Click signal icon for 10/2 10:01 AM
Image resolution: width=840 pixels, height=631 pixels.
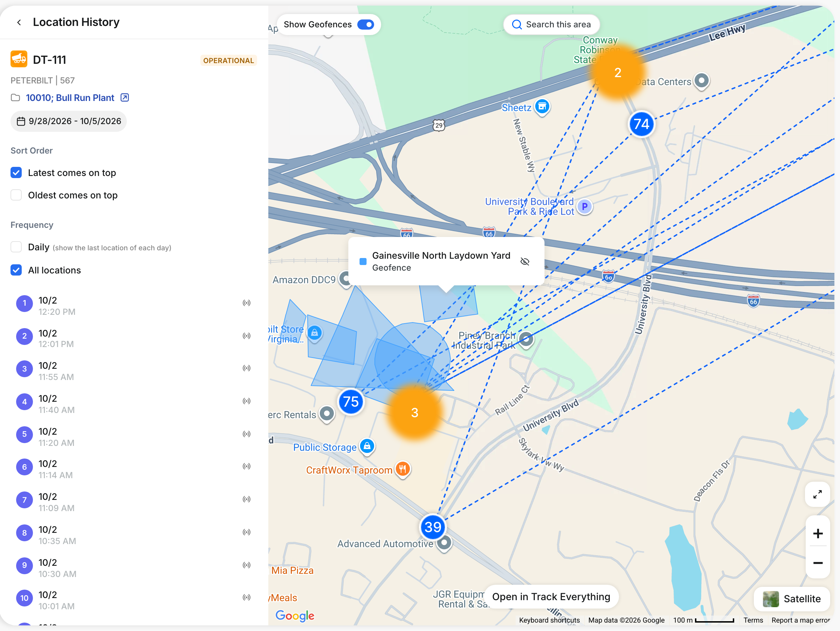click(247, 598)
